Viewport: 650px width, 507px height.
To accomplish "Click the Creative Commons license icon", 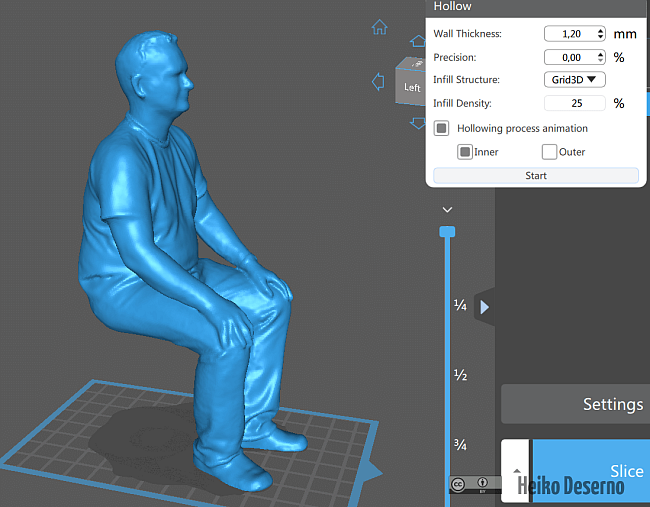I will coord(458,484).
